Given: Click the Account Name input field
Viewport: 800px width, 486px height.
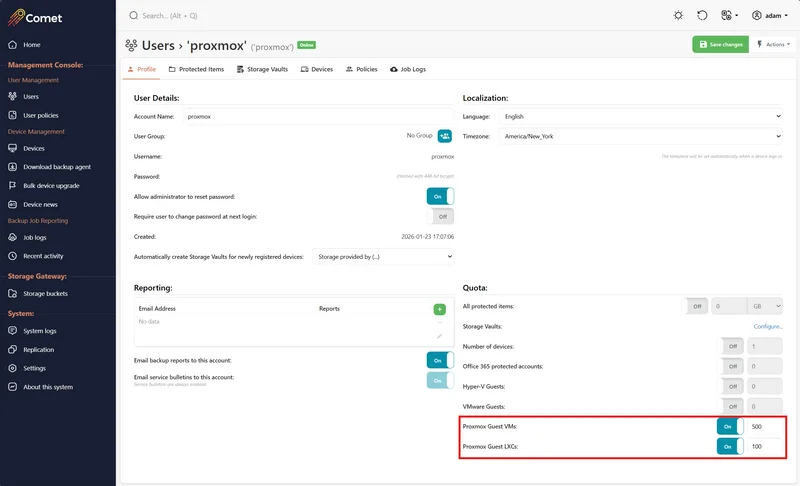Looking at the screenshot, I should coord(318,116).
